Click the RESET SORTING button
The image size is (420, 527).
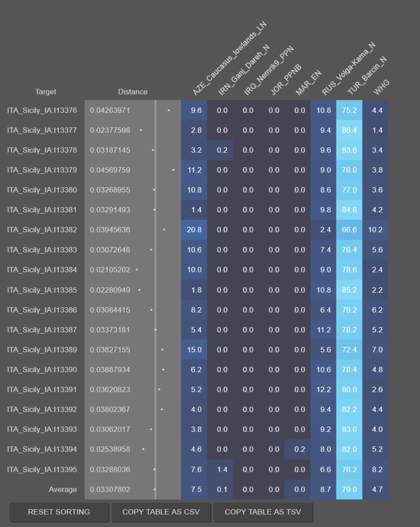[x=59, y=512]
